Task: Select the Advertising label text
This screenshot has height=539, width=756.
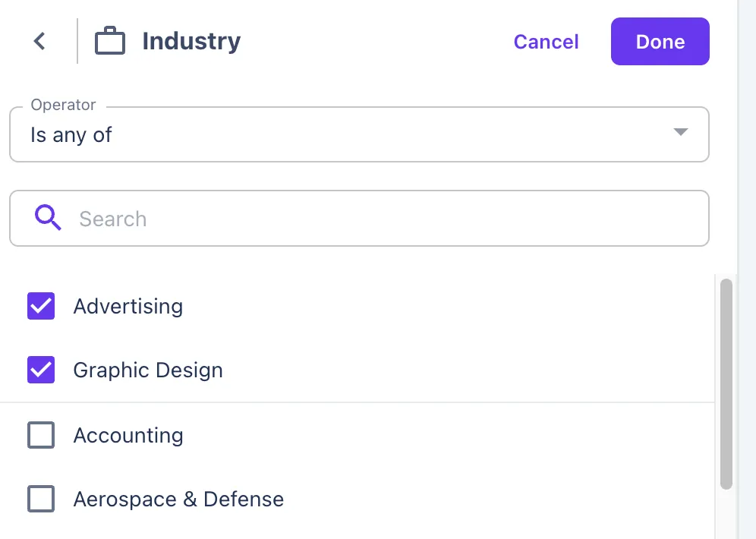Action: [128, 306]
